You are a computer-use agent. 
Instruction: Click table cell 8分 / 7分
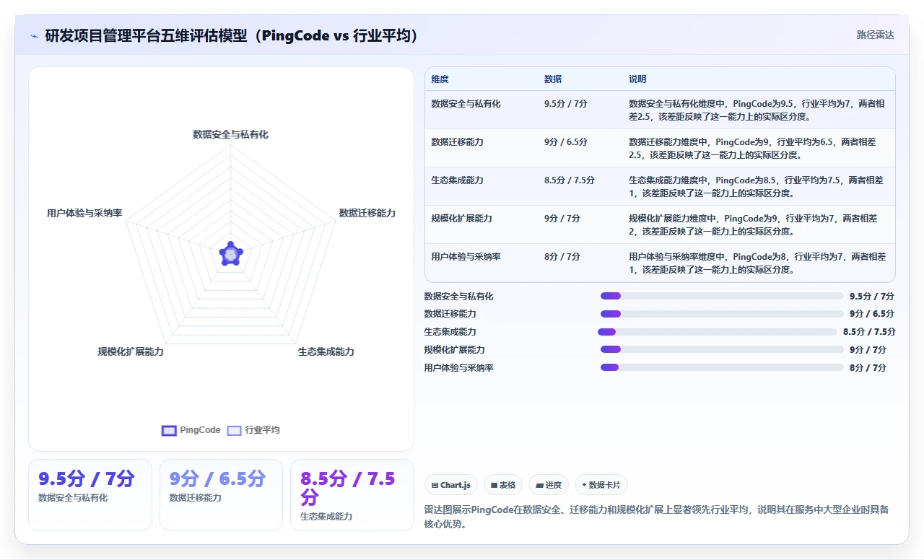[x=562, y=257]
